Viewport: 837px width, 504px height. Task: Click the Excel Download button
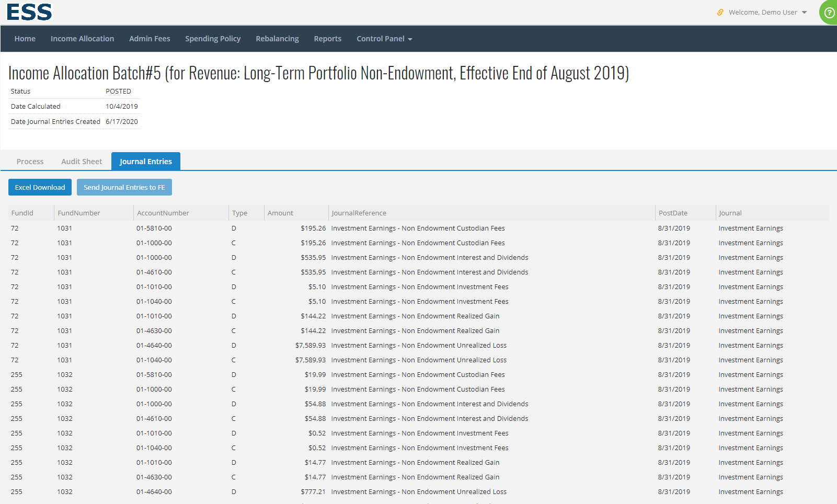40,187
